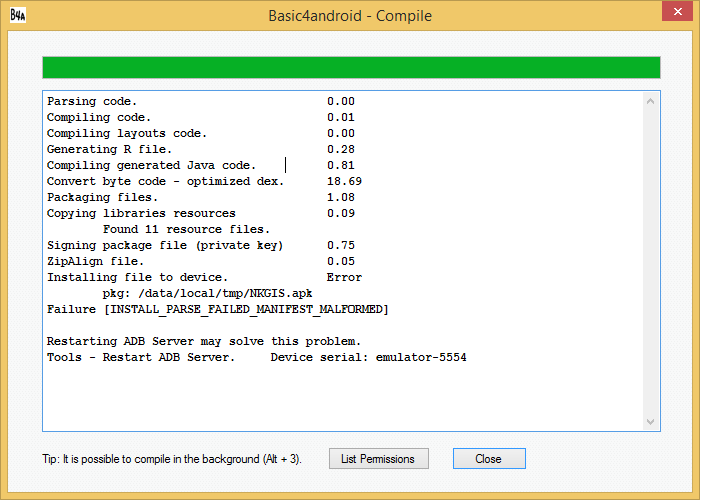Click the 'pkg: /data/local/tmp/NKGIS.apk' path
This screenshot has width=702, height=500.
(x=207, y=294)
